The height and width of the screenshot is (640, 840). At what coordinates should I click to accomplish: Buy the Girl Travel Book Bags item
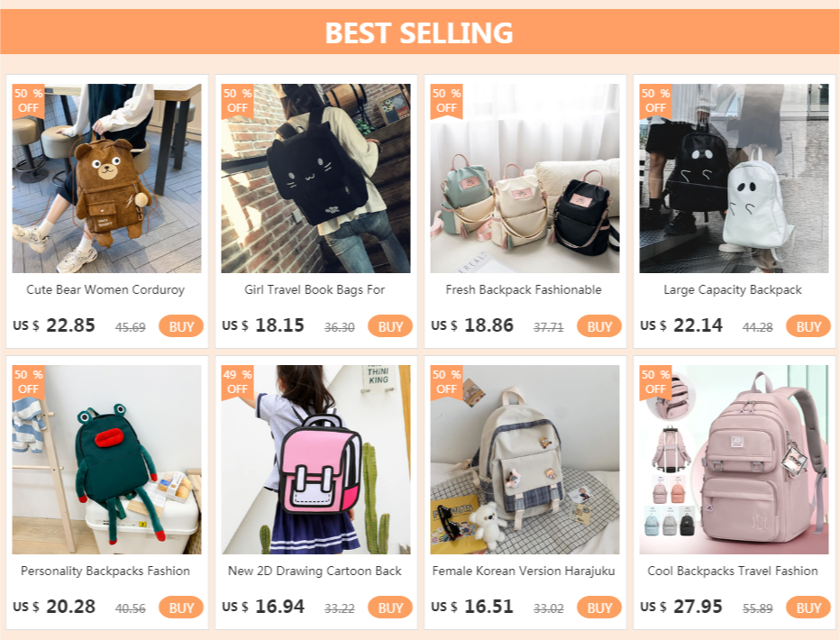pos(390,326)
